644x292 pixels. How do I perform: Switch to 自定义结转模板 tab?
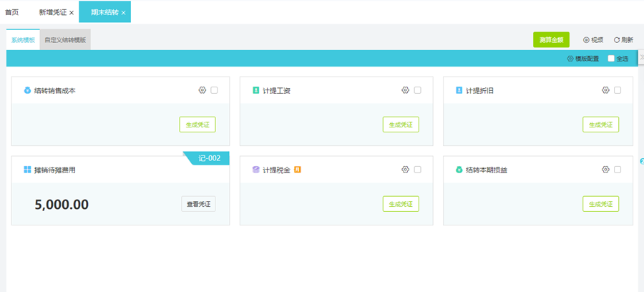pyautogui.click(x=65, y=40)
